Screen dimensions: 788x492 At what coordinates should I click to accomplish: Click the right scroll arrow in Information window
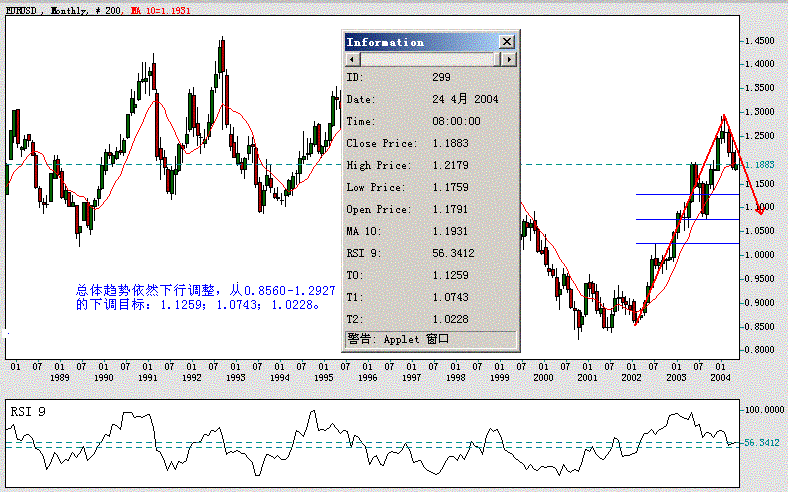[509, 59]
